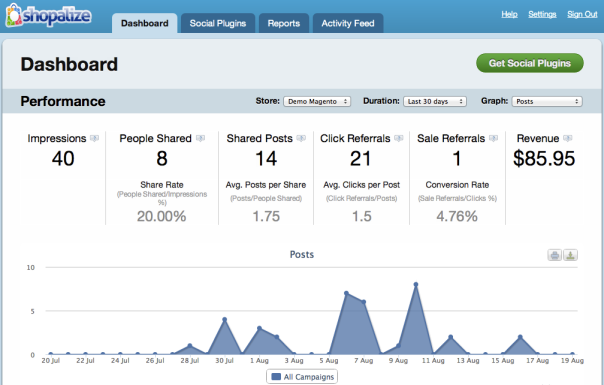Click the Shopalize logo
The width and height of the screenshot is (604, 385).
(49, 16)
